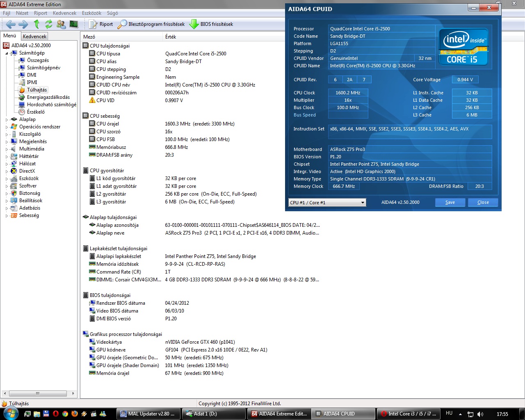Click Save in the CPUID window
Image resolution: width=525 pixels, height=420 pixels.
pyautogui.click(x=450, y=202)
